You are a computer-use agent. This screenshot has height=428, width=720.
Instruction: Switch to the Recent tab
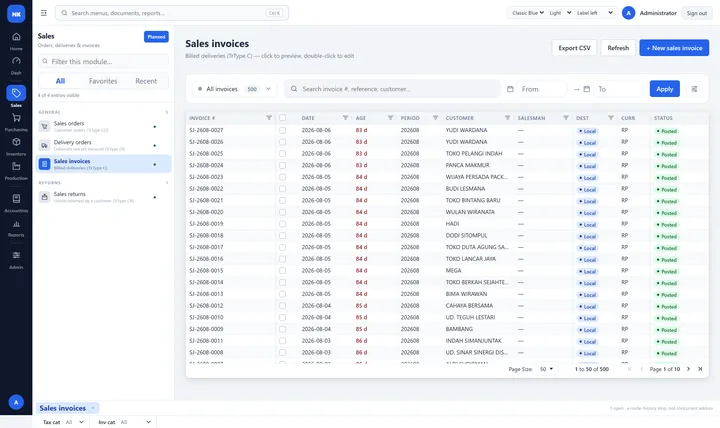coord(146,81)
